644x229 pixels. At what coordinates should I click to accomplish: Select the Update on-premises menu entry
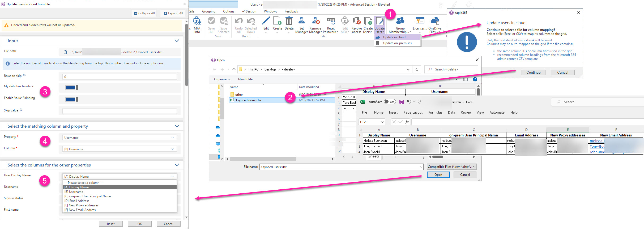click(397, 43)
